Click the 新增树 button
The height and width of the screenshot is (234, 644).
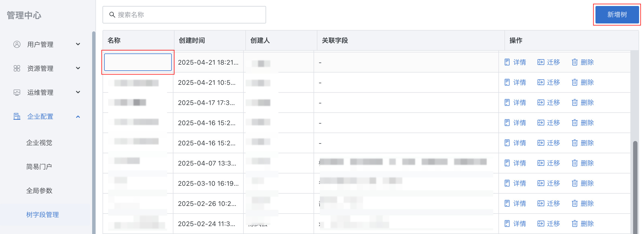[617, 15]
